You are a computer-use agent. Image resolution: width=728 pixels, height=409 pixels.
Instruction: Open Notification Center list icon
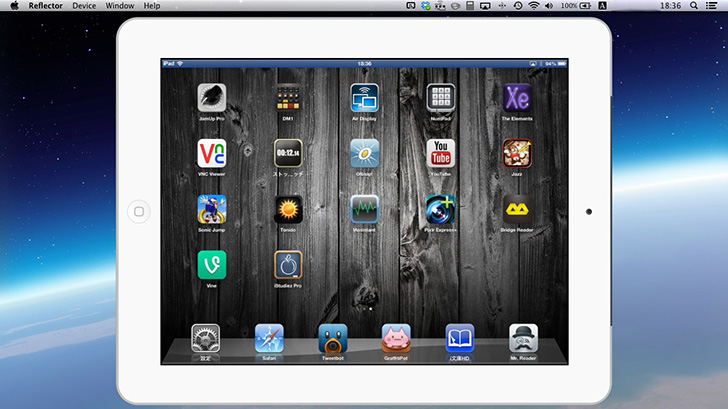pyautogui.click(x=711, y=6)
